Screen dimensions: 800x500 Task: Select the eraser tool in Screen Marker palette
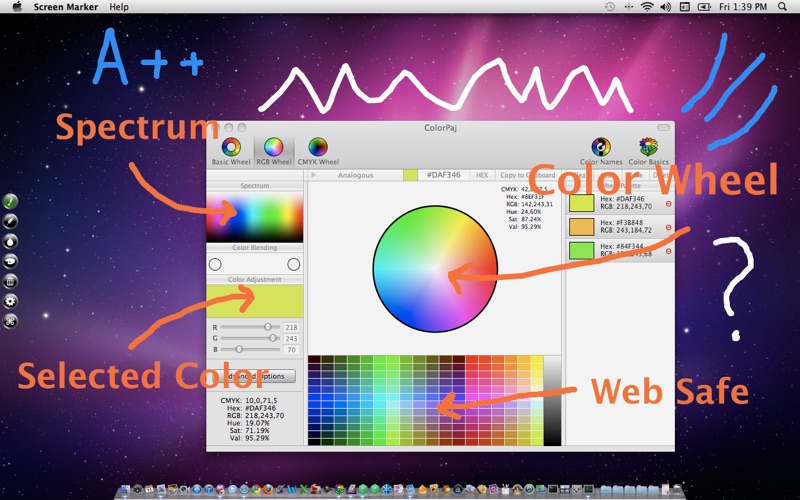pyautogui.click(x=10, y=261)
